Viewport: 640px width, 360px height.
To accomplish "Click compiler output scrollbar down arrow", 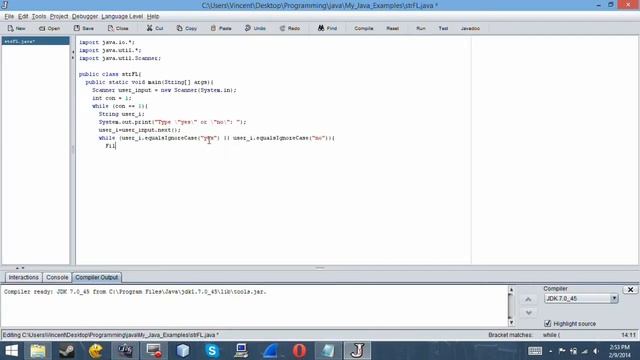I will (511, 322).
